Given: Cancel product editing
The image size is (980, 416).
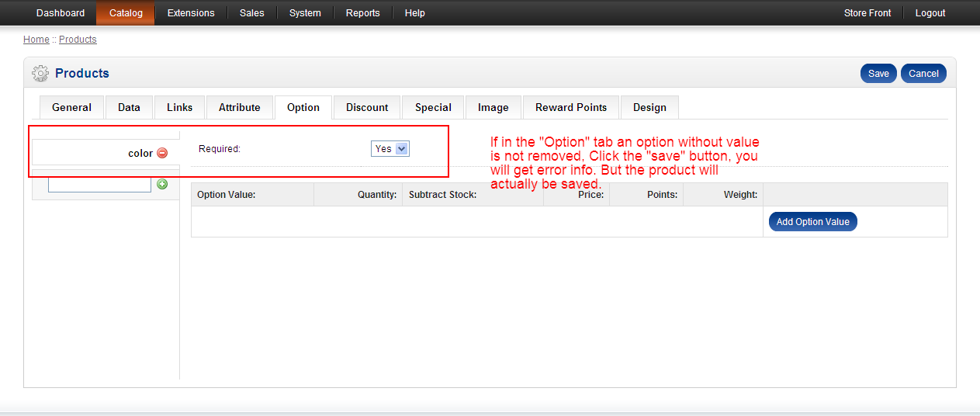Looking at the screenshot, I should [923, 74].
